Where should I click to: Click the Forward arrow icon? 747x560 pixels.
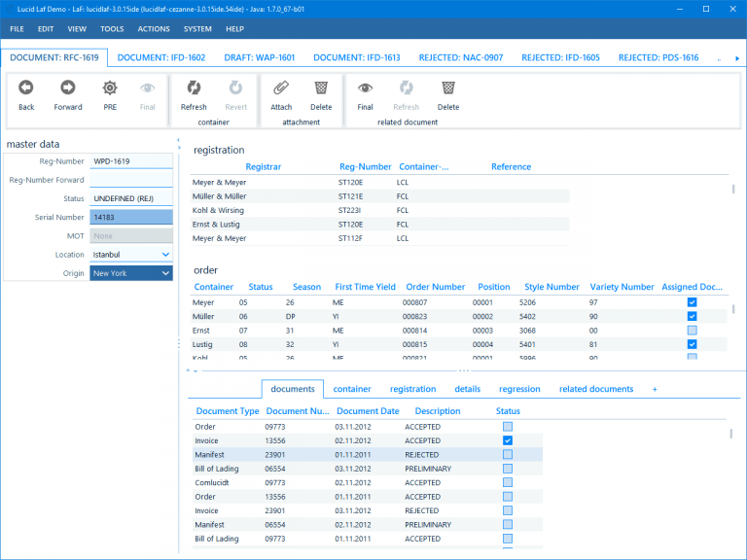tap(68, 87)
